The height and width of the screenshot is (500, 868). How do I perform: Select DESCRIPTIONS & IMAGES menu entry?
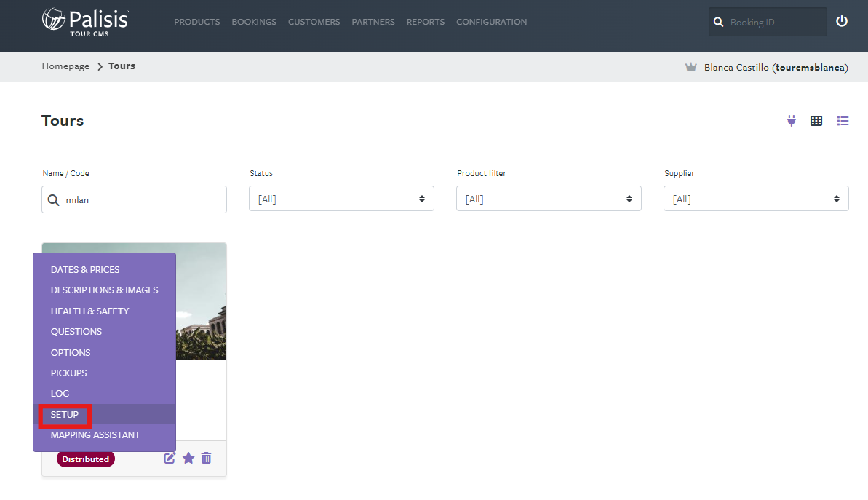tap(105, 290)
